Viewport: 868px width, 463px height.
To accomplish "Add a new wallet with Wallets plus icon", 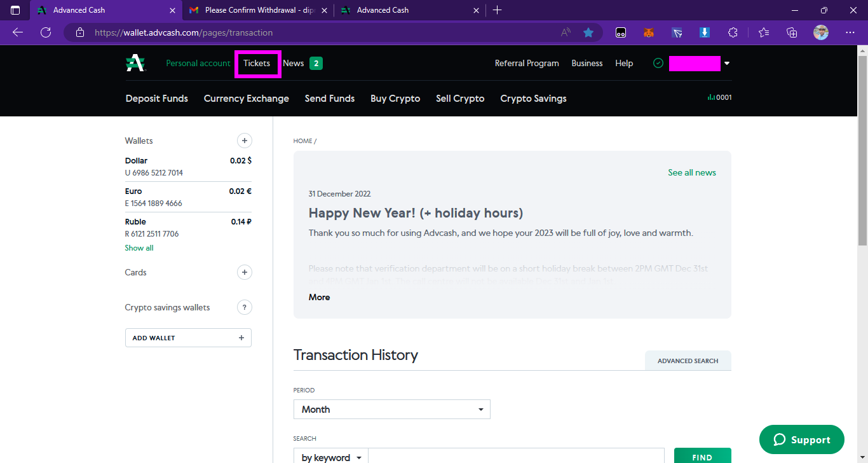I will click(x=244, y=141).
